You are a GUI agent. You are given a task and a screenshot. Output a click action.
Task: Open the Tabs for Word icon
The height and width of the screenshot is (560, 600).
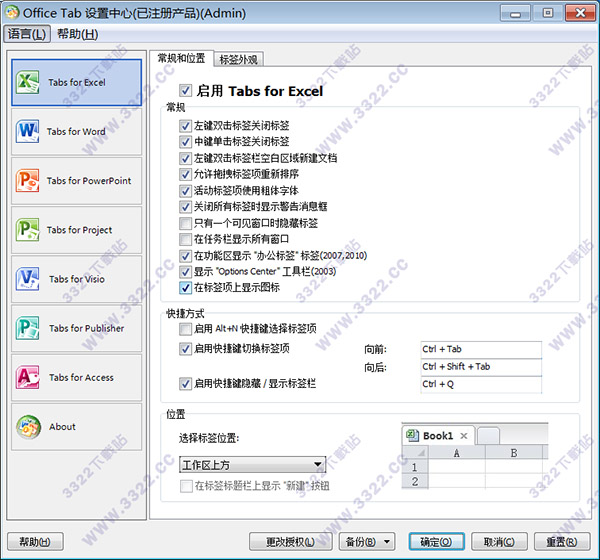[27, 131]
